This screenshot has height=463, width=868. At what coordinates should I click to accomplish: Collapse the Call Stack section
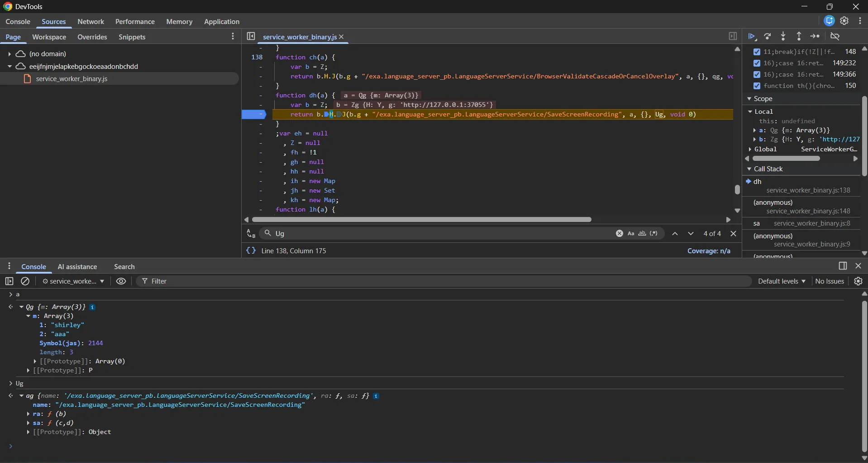(768, 169)
